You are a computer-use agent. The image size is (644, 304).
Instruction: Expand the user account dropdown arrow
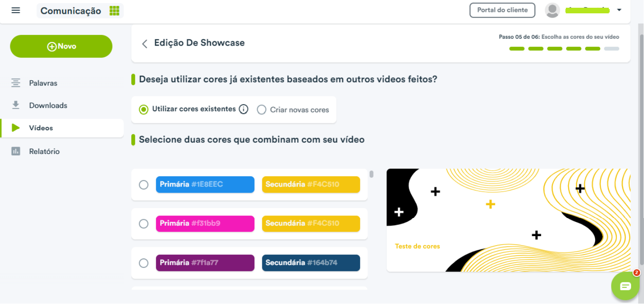point(619,10)
